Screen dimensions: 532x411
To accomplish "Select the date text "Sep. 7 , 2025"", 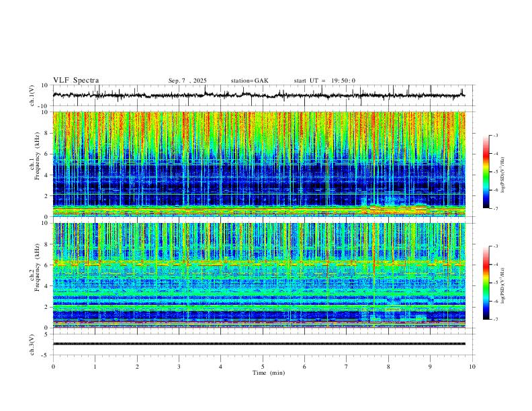I will 187,81.
